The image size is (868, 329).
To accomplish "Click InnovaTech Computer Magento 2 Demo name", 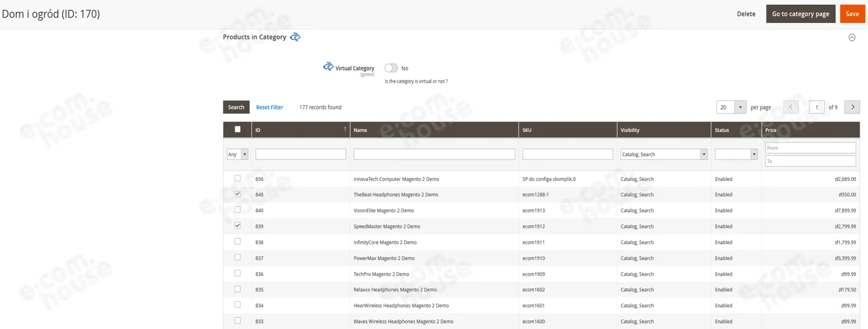I will (x=396, y=179).
